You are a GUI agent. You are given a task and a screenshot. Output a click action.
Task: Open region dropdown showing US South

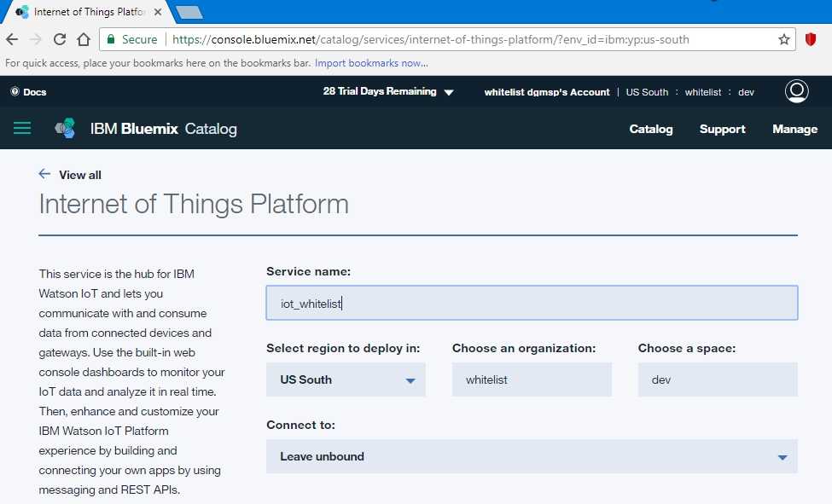346,379
